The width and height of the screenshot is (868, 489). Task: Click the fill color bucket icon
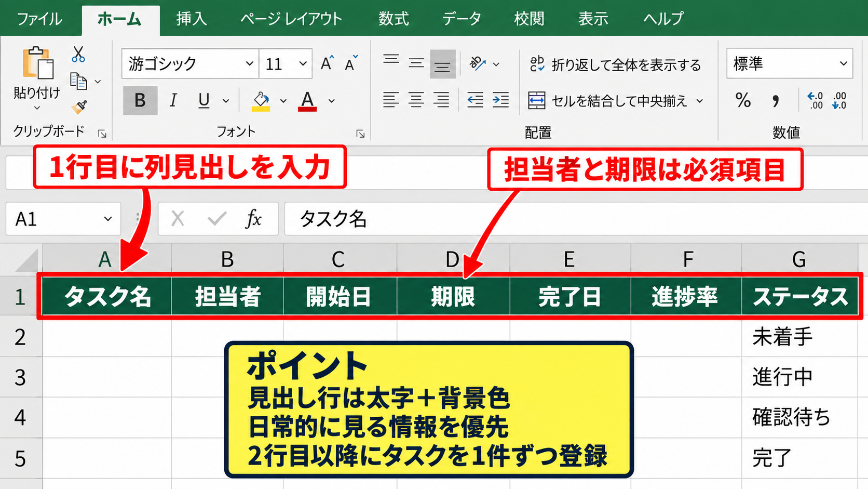[x=261, y=101]
